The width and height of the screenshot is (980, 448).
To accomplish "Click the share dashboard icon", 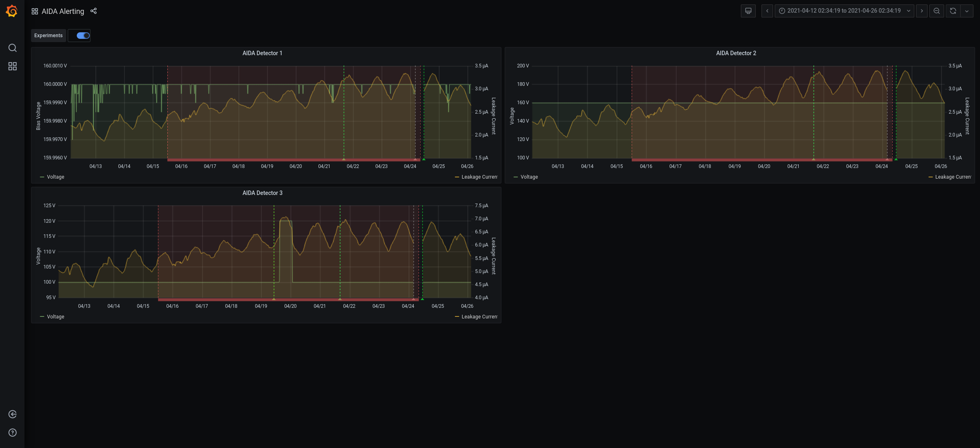I will point(94,11).
